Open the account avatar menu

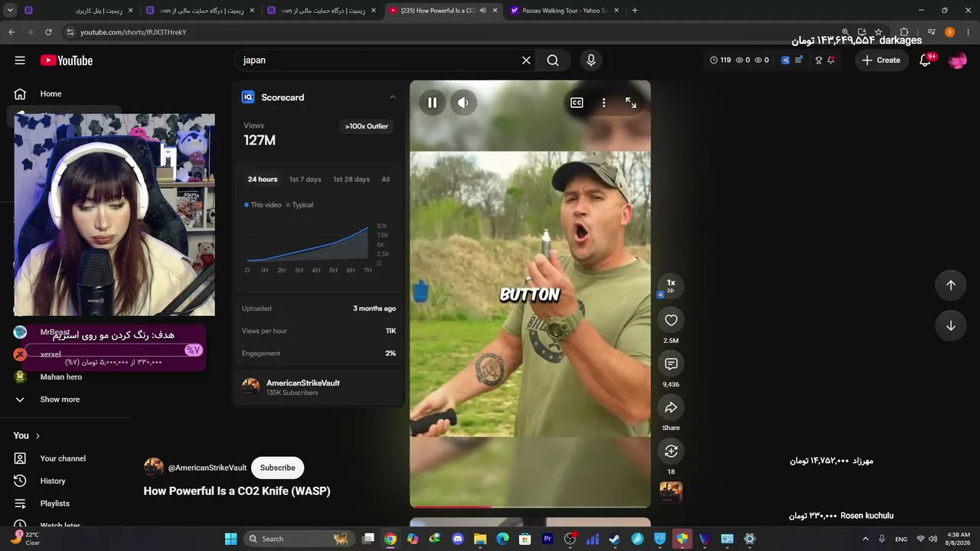pyautogui.click(x=957, y=60)
